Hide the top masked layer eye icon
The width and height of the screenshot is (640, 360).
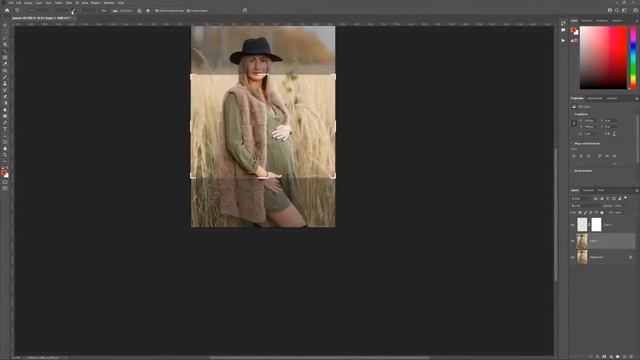573,225
